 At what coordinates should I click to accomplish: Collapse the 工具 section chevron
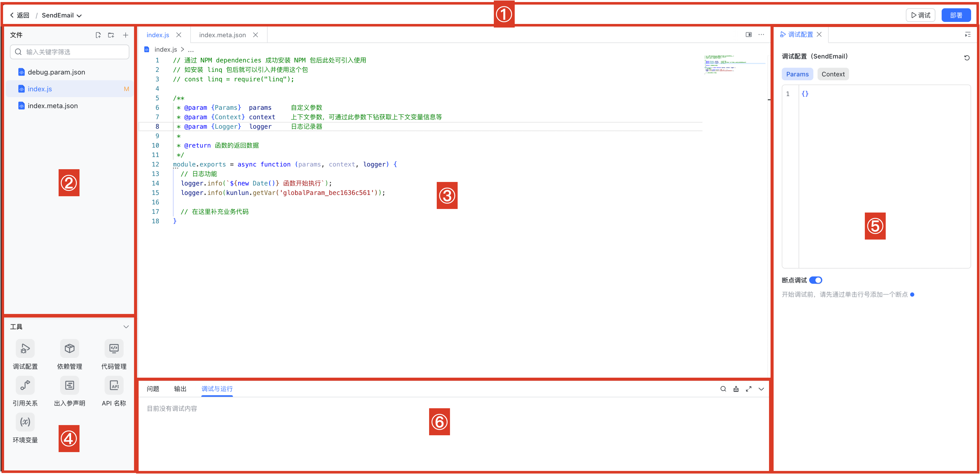(x=126, y=327)
